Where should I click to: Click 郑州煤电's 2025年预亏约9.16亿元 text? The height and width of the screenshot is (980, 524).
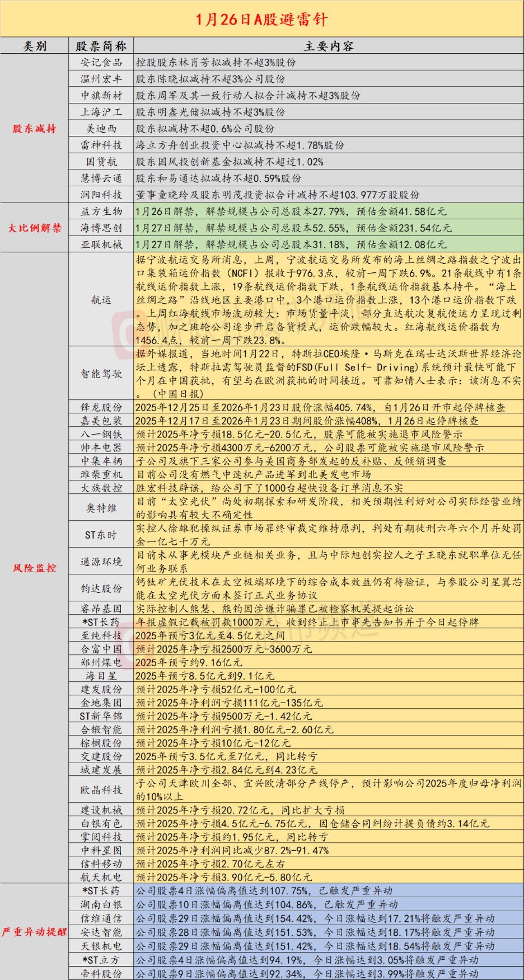point(189,662)
